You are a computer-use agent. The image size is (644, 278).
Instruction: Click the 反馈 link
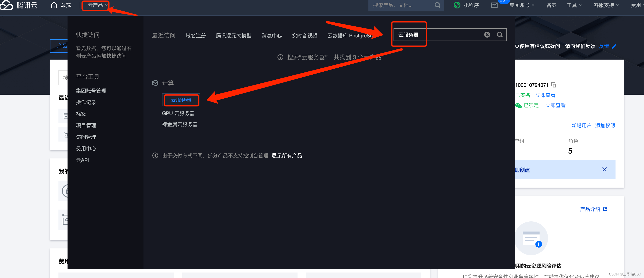(604, 46)
